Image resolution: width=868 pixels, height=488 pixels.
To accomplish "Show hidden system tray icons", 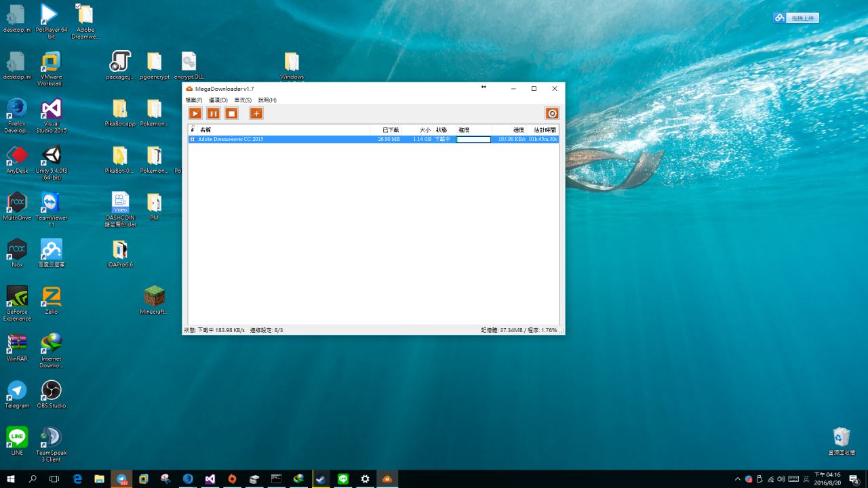I will 738,479.
